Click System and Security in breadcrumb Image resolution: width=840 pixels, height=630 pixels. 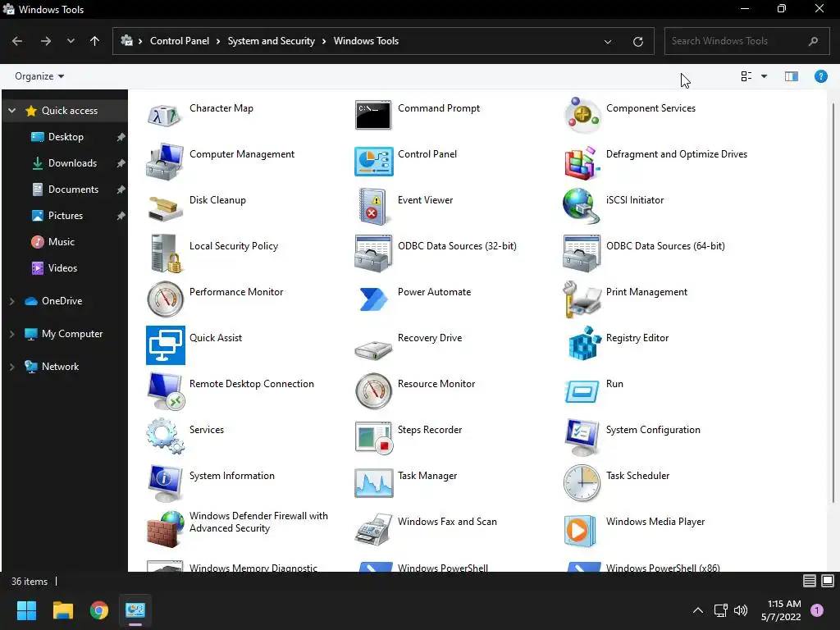tap(271, 41)
